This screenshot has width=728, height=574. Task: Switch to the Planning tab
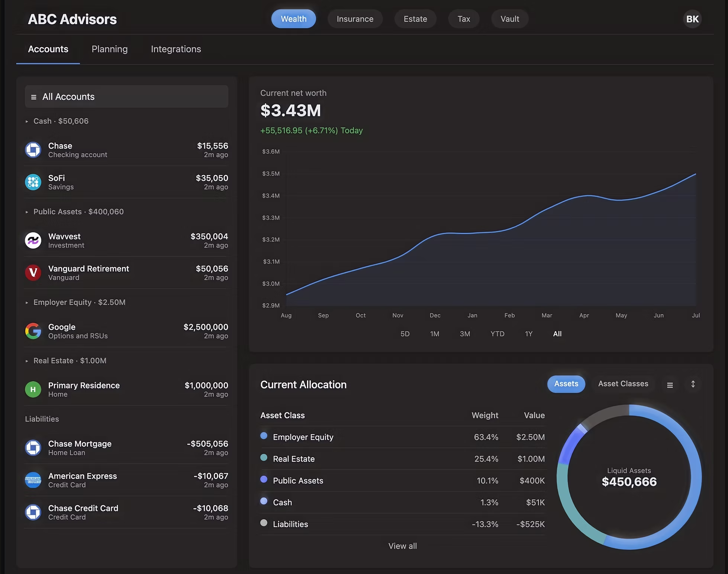[109, 49]
